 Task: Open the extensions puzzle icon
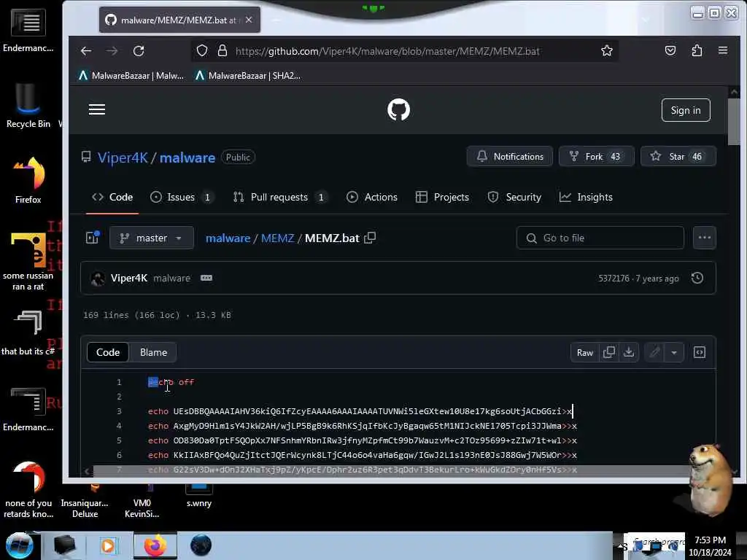coord(697,50)
